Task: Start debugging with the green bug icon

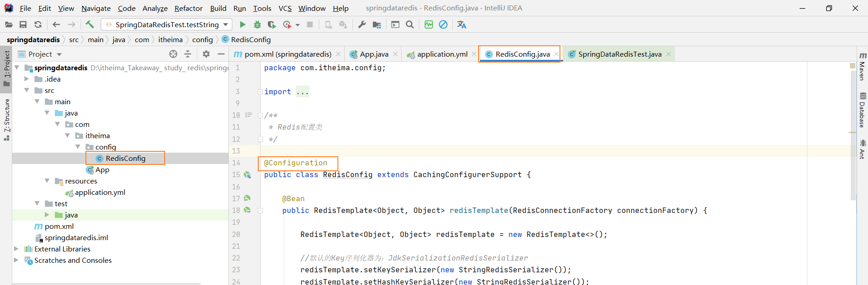Action: coord(257,24)
